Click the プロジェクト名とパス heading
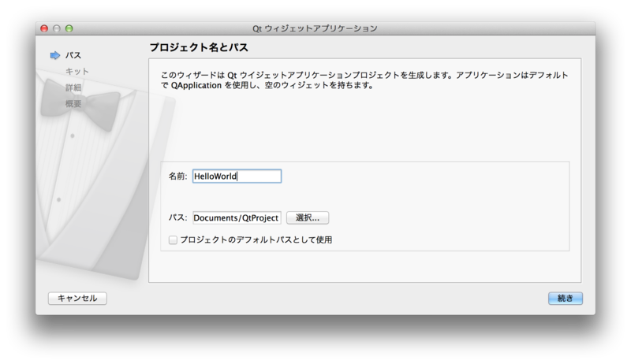Screen dimensions: 631x364 pos(199,47)
